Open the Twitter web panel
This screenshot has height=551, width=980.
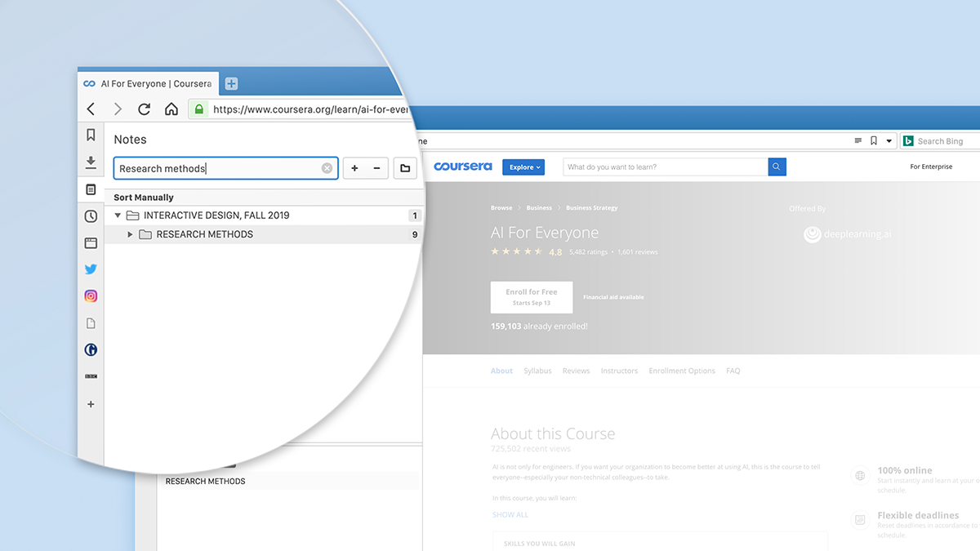[91, 269]
